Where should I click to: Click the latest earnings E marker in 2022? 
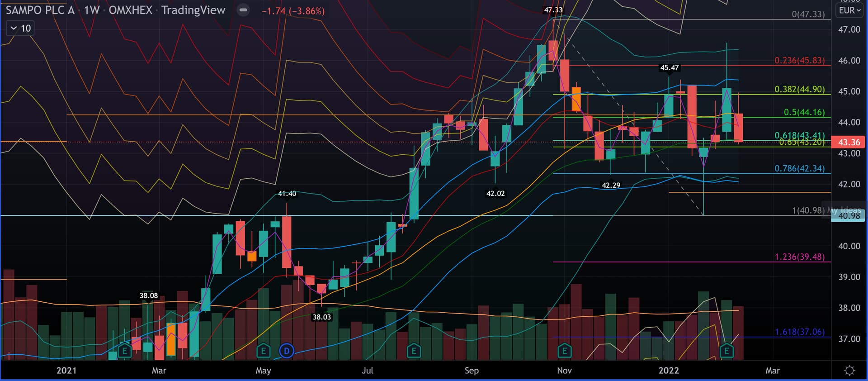[x=726, y=351]
